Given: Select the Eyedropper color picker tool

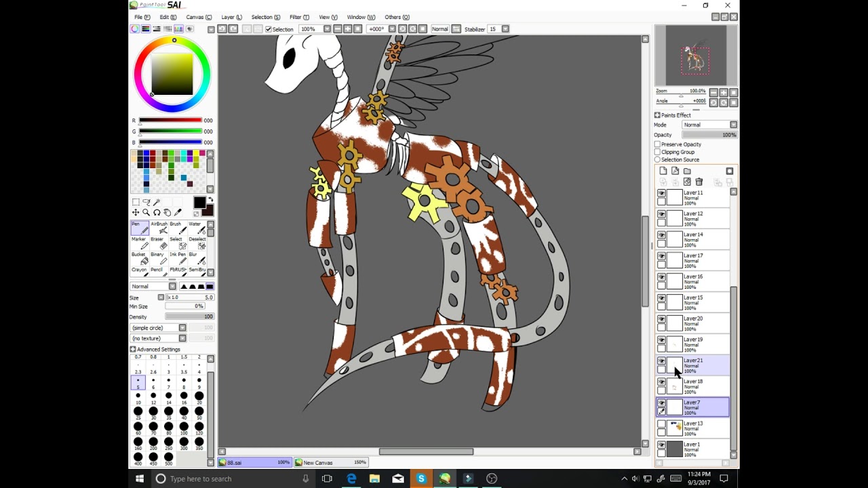Looking at the screenshot, I should [178, 212].
